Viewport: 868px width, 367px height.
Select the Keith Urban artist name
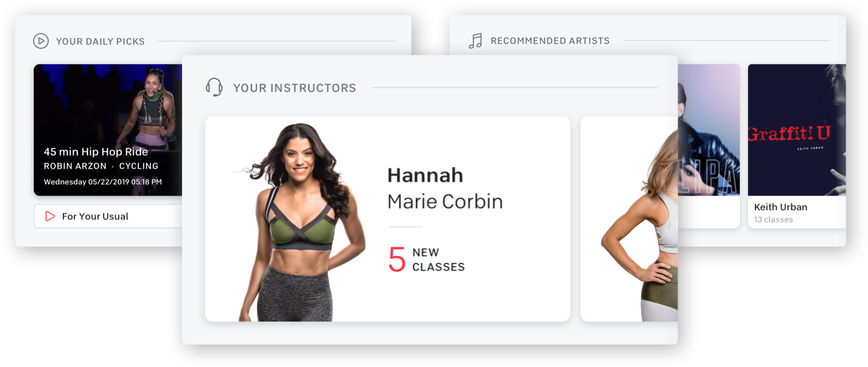pos(780,207)
